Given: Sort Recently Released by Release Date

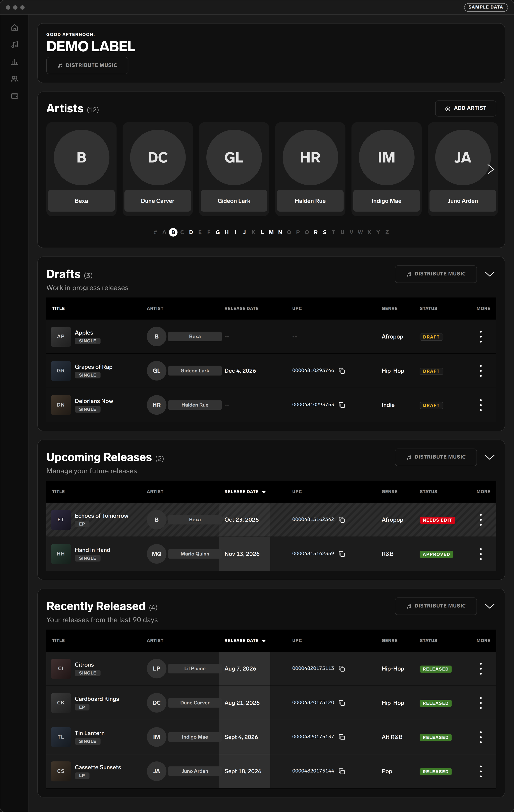Looking at the screenshot, I should pos(245,640).
